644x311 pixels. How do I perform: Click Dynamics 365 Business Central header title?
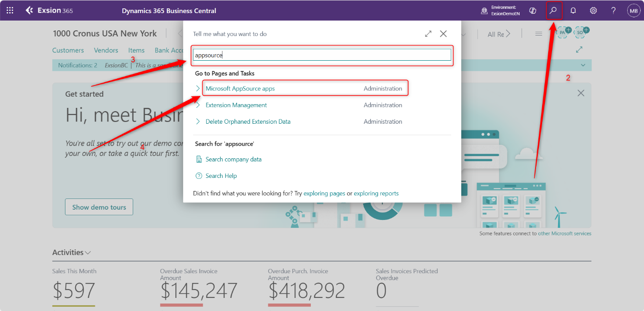pos(169,11)
